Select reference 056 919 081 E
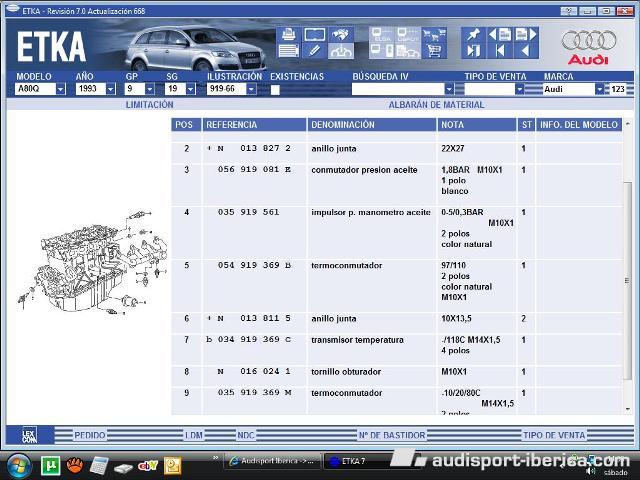The width and height of the screenshot is (640, 480). point(254,169)
